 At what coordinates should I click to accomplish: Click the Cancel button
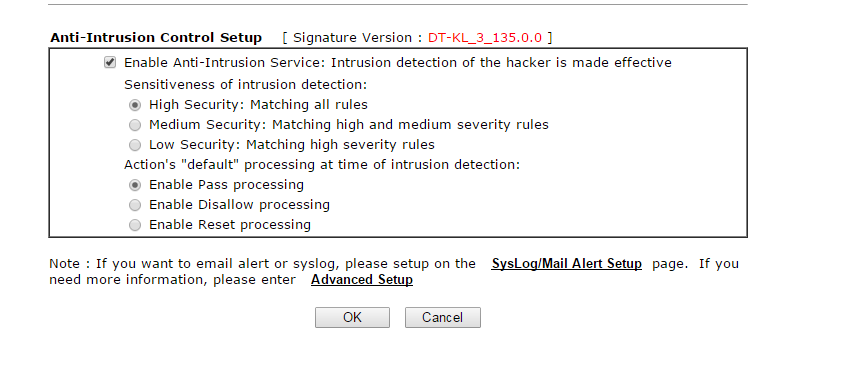442,317
